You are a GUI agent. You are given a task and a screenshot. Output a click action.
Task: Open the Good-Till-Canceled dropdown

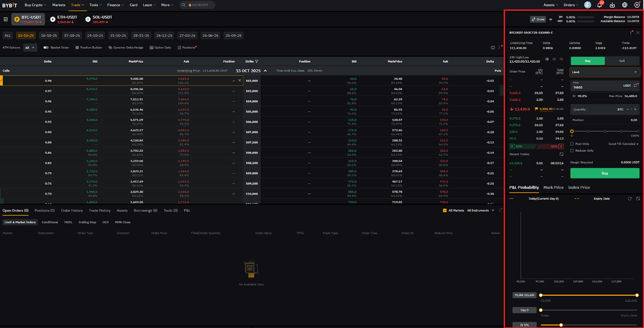[623, 144]
